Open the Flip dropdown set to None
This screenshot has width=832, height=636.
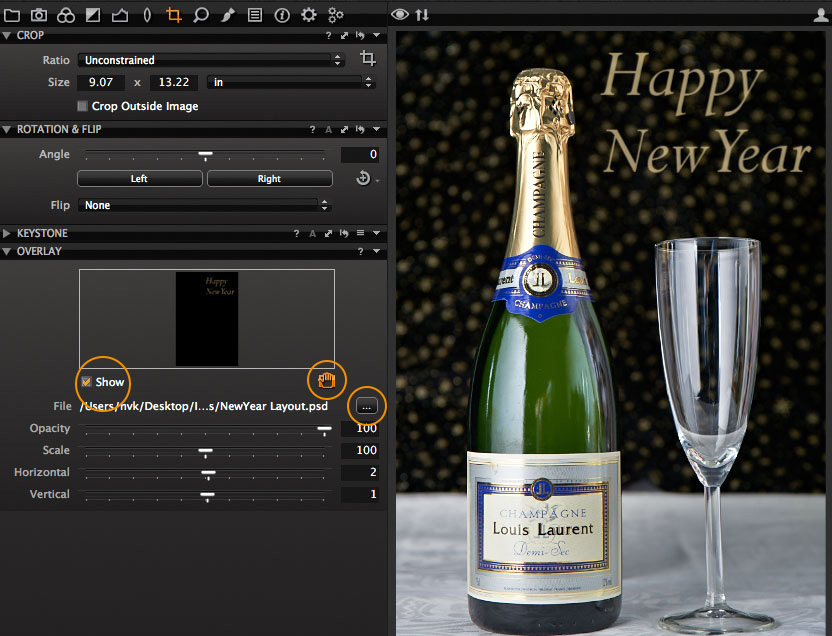tap(205, 205)
